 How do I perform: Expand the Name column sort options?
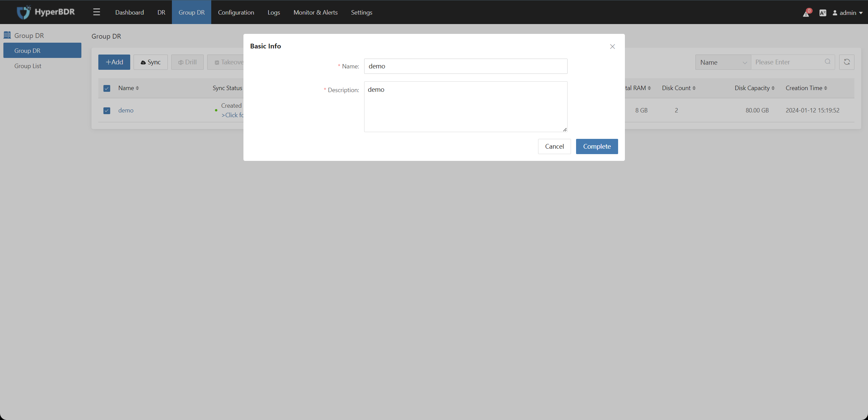click(138, 87)
